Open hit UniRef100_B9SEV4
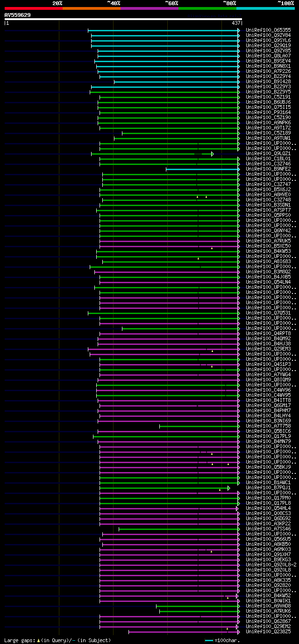 pos(268,61)
